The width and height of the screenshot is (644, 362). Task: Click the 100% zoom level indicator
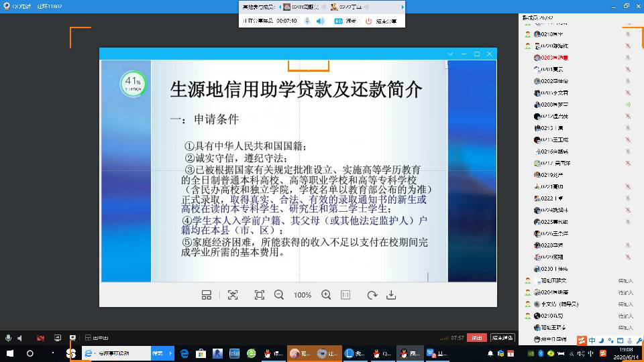tap(303, 295)
